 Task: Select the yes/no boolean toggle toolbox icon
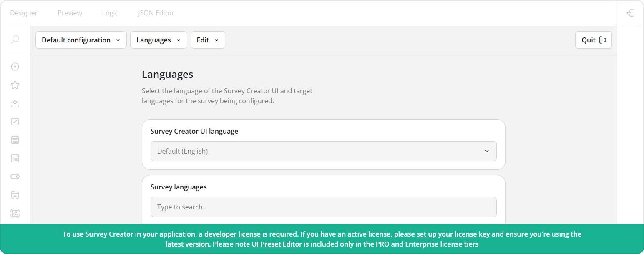pos(15,177)
